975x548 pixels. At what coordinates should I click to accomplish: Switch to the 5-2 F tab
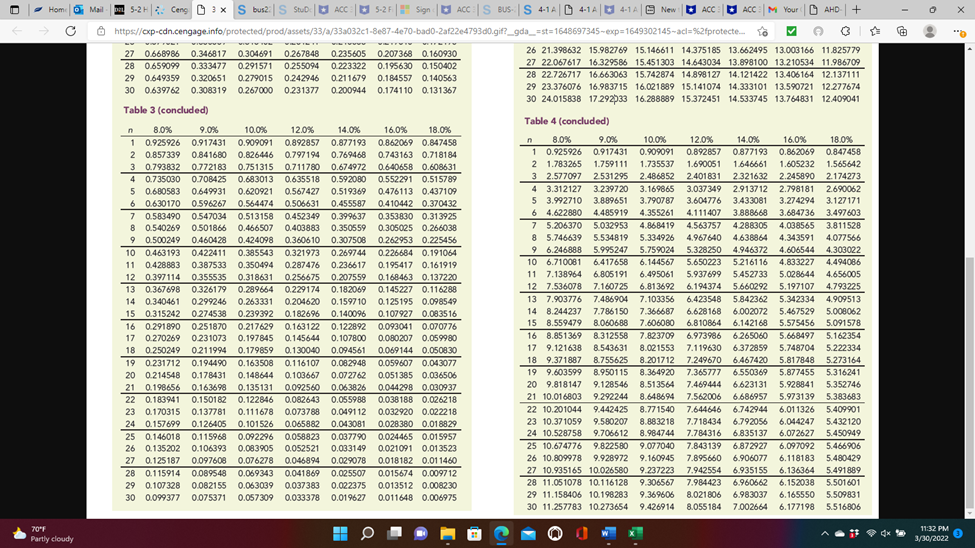click(376, 10)
